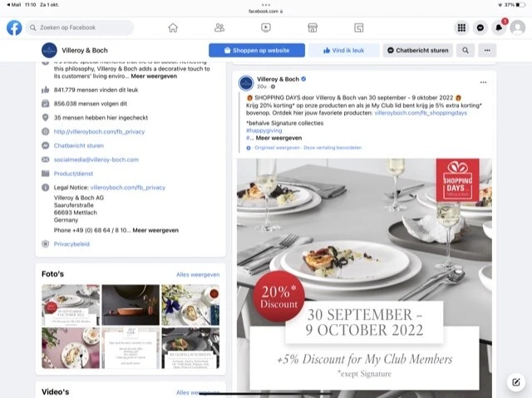Open the post options three-dots menu
This screenshot has width=532, height=398.
tap(483, 82)
